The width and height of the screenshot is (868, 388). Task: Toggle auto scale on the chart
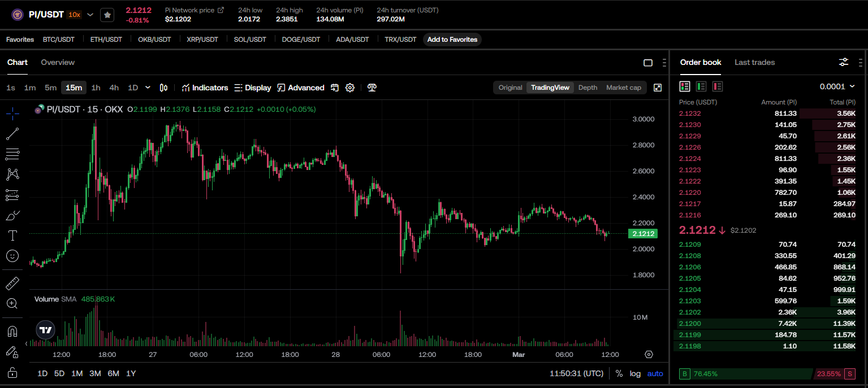tap(655, 373)
